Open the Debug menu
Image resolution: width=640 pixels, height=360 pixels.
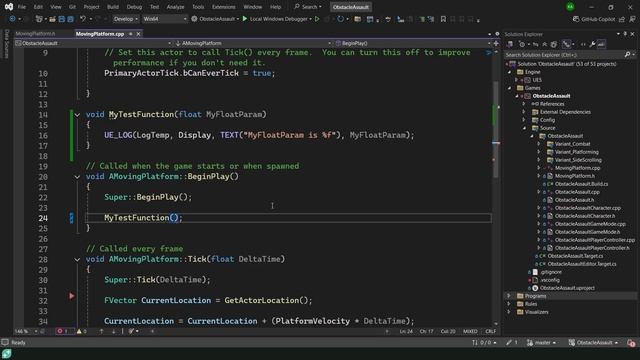(x=134, y=7)
